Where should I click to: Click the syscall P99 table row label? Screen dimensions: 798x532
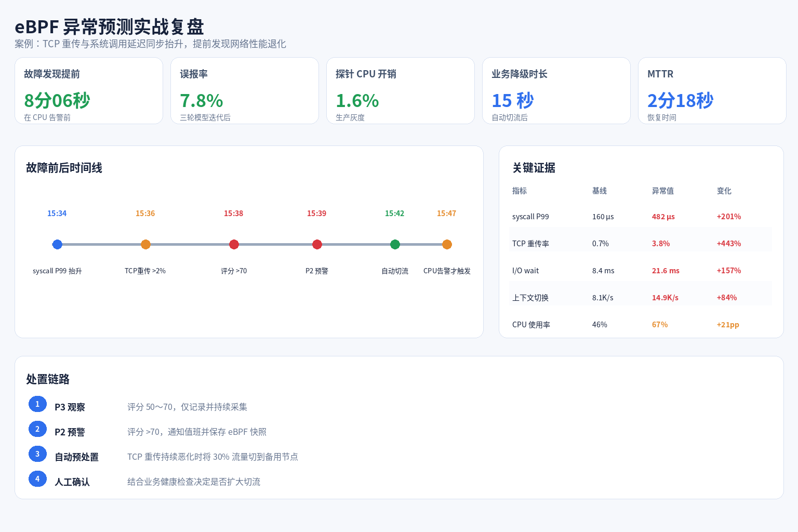coord(530,217)
